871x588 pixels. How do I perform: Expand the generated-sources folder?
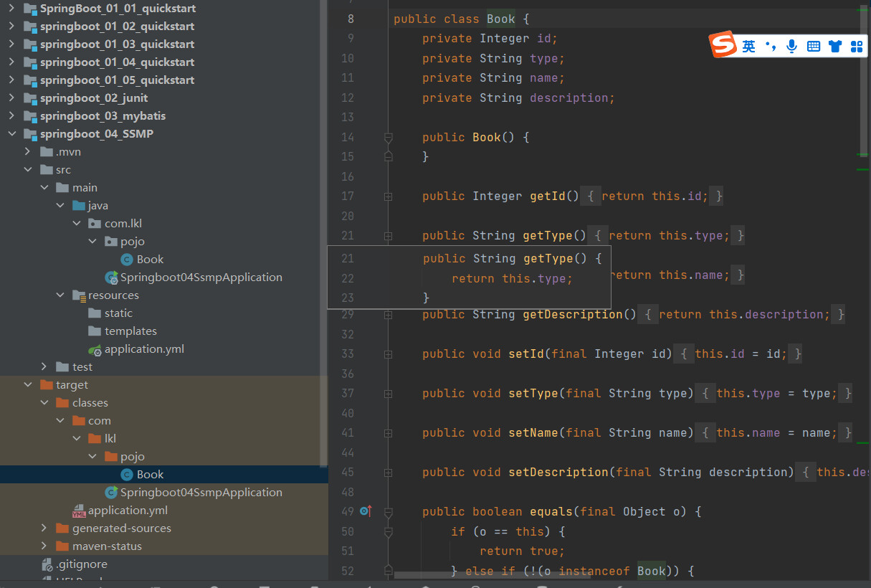pyautogui.click(x=44, y=528)
